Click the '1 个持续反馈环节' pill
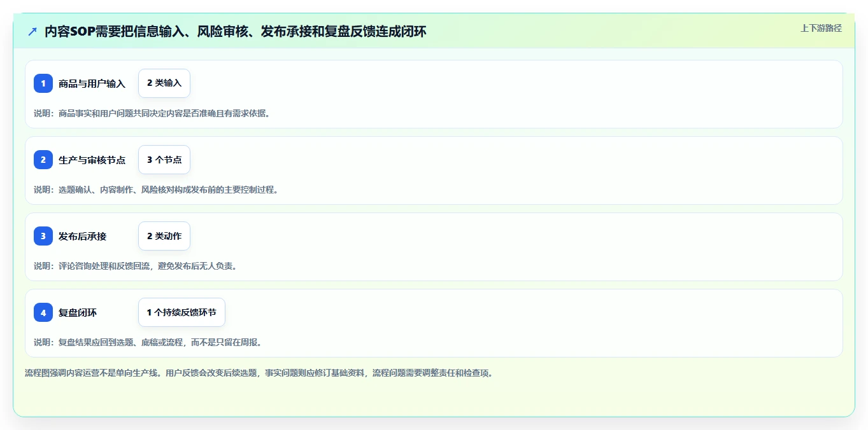 [181, 312]
